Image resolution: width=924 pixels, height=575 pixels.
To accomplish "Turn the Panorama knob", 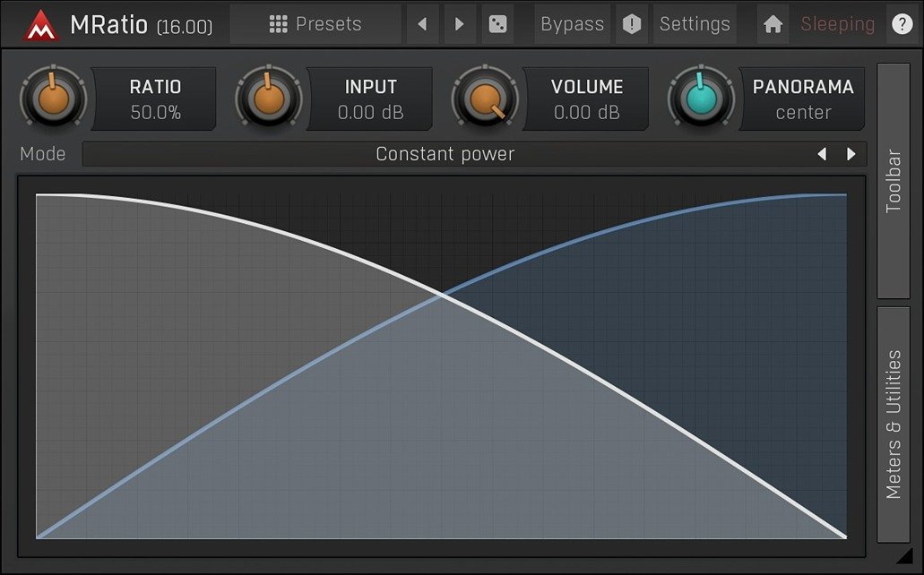I will click(x=700, y=99).
